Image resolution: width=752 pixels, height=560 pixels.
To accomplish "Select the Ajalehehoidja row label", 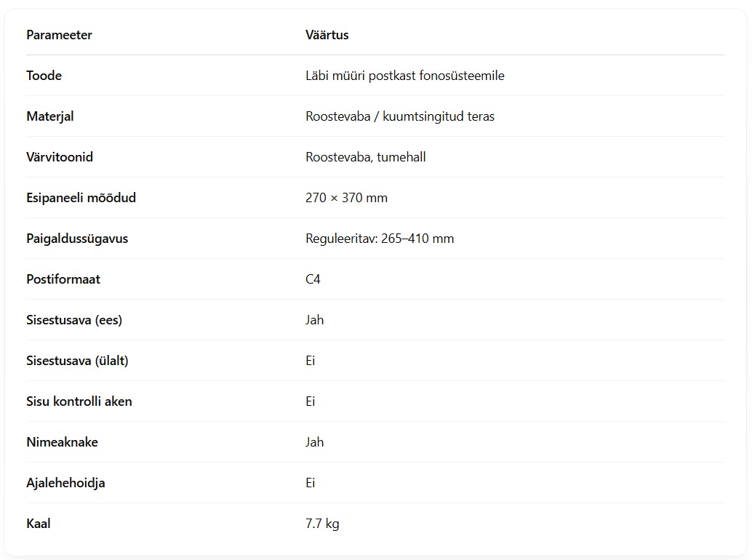I will [x=65, y=484].
